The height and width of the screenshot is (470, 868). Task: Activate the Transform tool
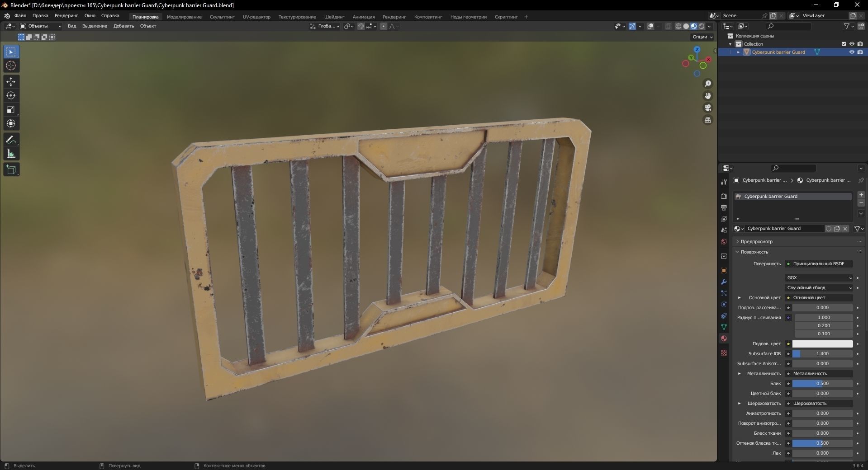point(11,123)
